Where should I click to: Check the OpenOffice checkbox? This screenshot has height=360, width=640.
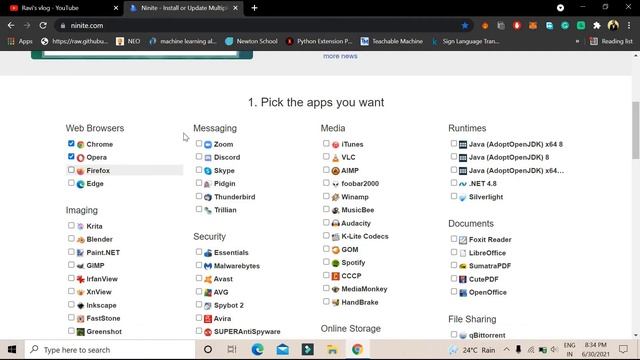coord(453,291)
